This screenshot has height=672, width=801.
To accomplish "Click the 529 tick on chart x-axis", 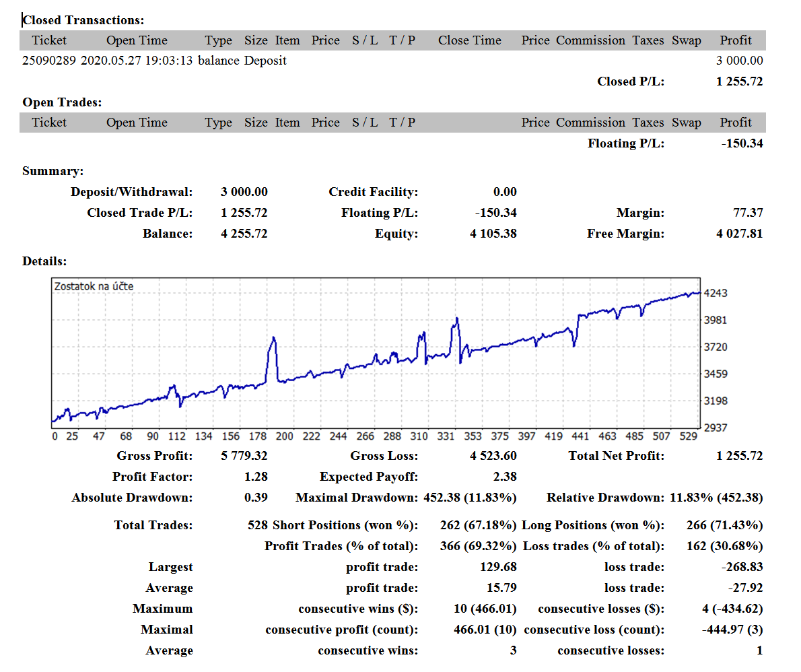I will (688, 436).
